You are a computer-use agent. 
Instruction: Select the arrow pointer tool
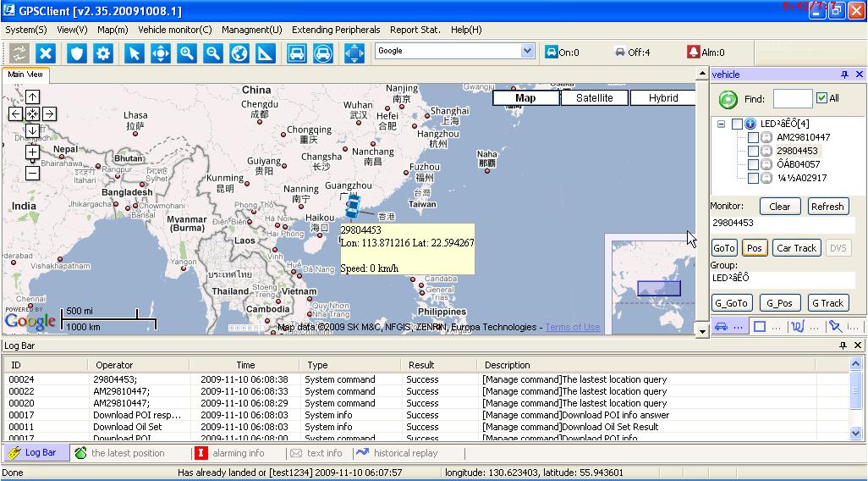[134, 53]
